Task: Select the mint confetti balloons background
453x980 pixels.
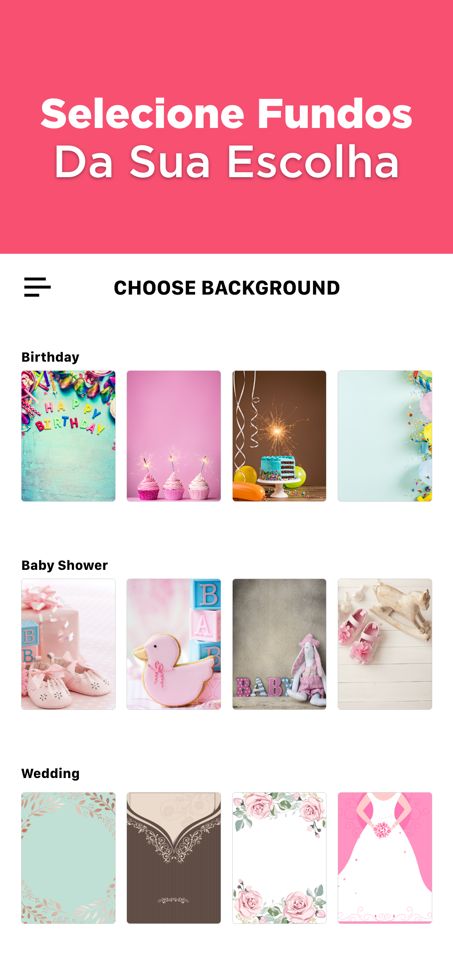Action: pyautogui.click(x=385, y=436)
